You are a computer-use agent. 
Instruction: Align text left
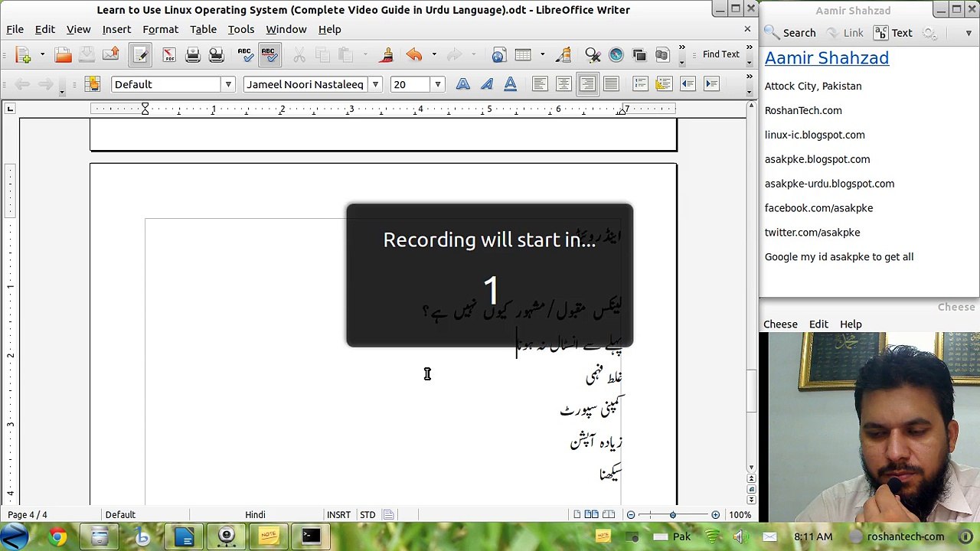click(x=540, y=84)
